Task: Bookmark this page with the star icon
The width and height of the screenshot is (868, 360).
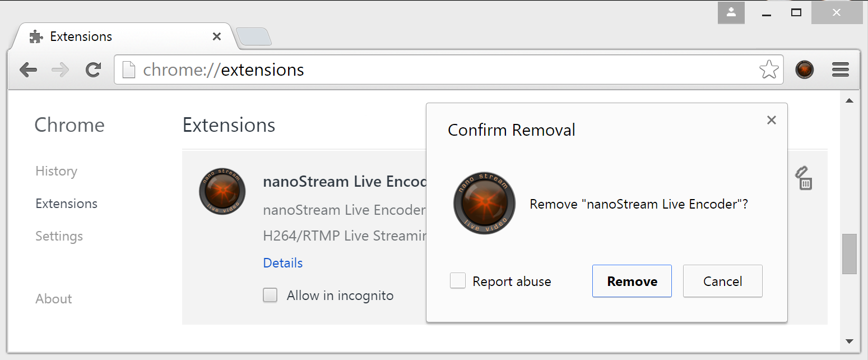Action: click(769, 70)
